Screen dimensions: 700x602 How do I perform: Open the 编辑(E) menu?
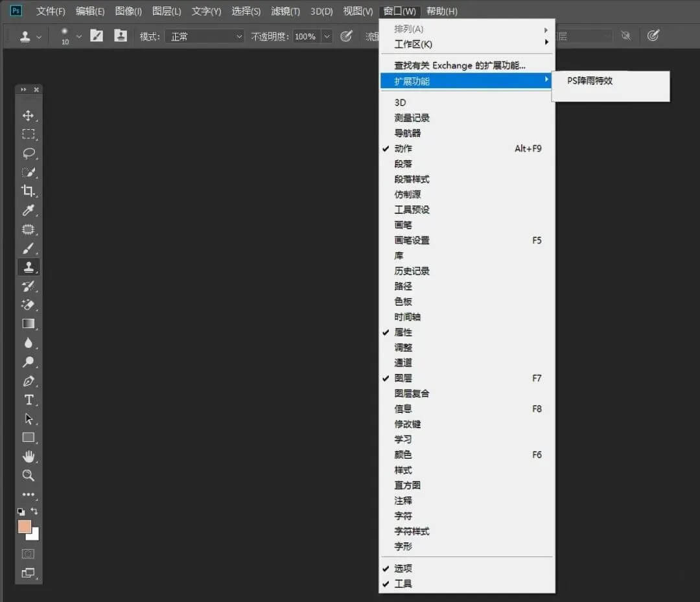click(x=89, y=11)
